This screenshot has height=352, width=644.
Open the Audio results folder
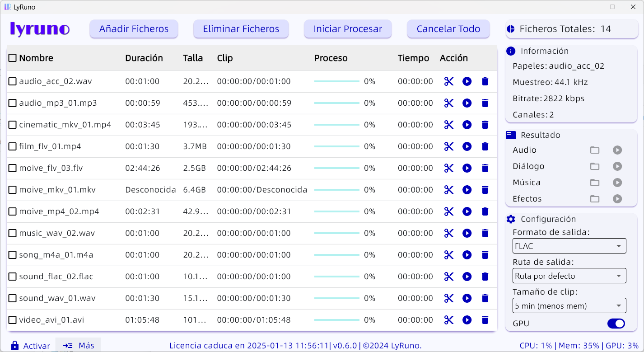(595, 150)
